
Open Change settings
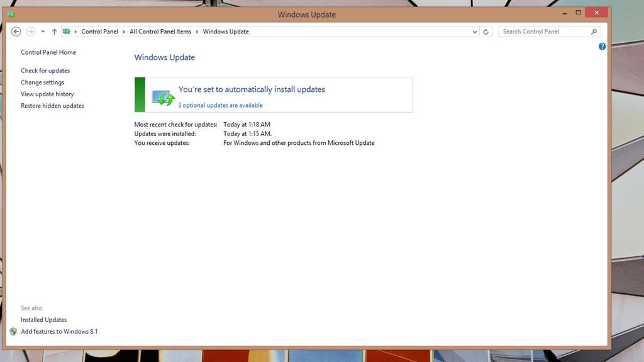click(42, 82)
